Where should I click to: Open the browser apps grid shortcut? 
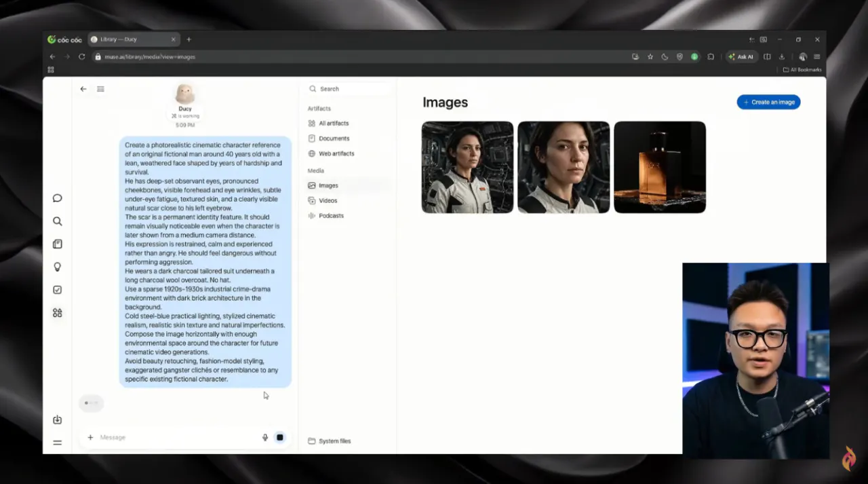(51, 69)
